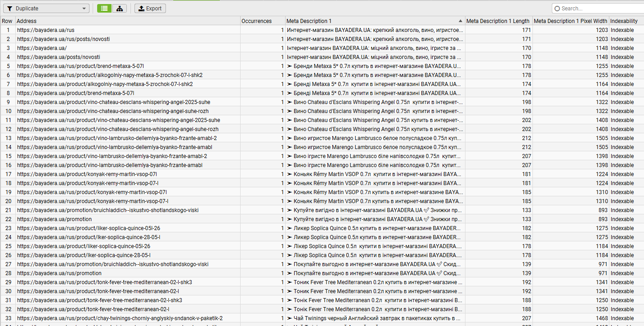This screenshot has height=326, width=644.
Task: Click the search magnifier icon
Action: pyautogui.click(x=557, y=8)
